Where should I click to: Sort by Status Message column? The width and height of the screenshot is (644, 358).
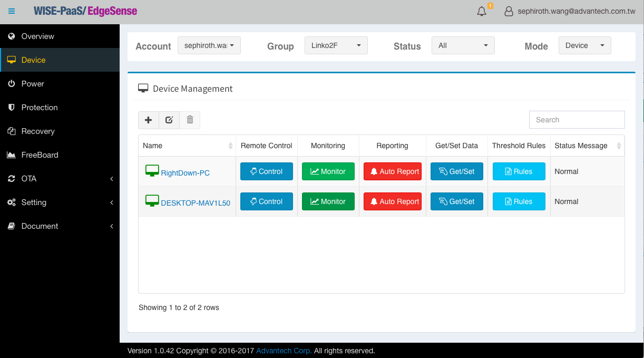coord(587,146)
